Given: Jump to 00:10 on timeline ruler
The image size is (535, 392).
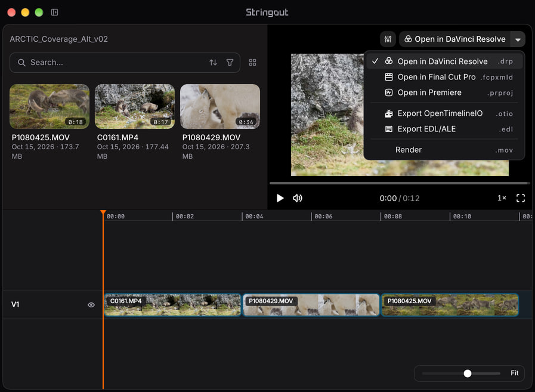Looking at the screenshot, I should [462, 217].
